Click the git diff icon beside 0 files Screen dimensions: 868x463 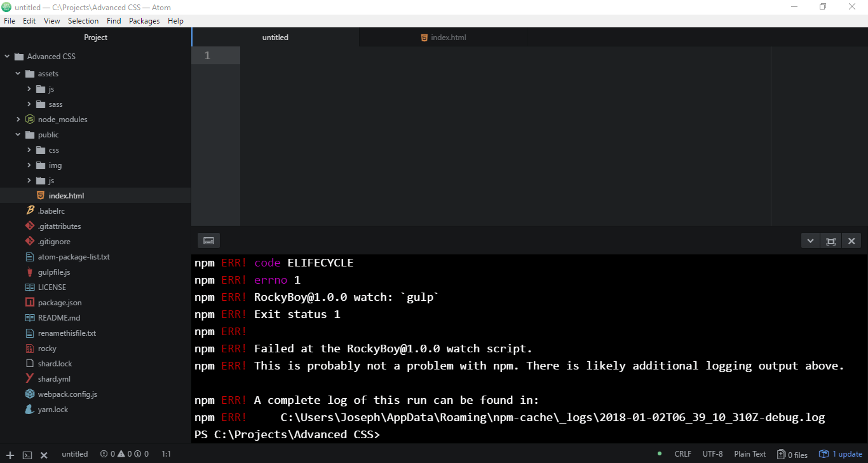pos(781,454)
